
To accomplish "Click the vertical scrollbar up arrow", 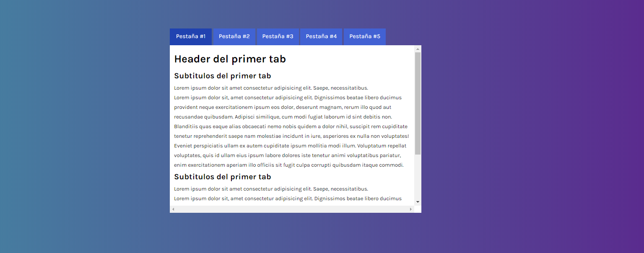I will 418,49.
